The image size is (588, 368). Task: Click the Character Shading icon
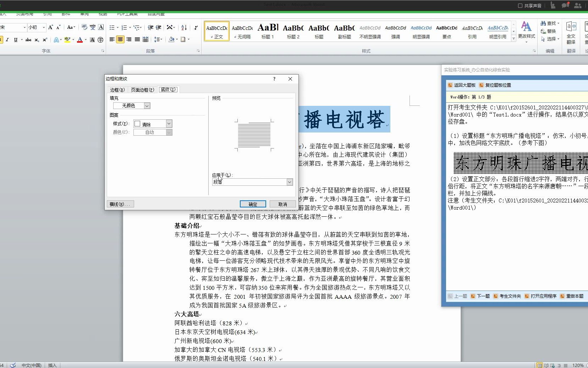tap(92, 40)
